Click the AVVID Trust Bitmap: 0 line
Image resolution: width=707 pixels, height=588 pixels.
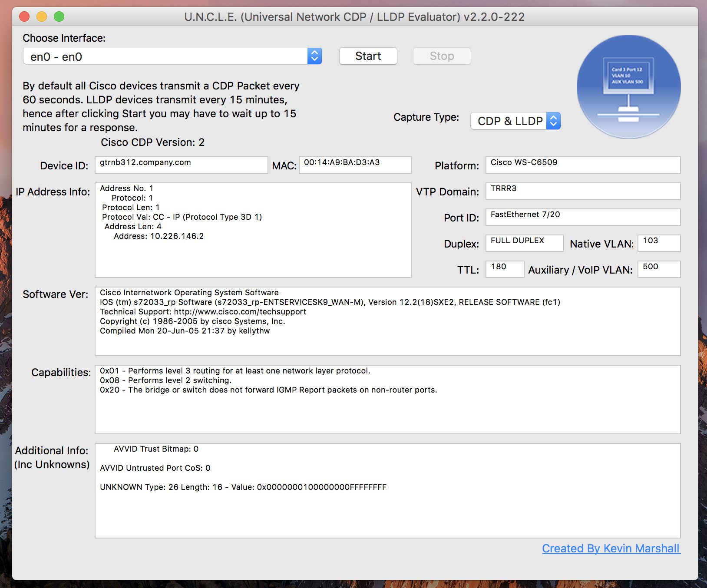(x=156, y=449)
